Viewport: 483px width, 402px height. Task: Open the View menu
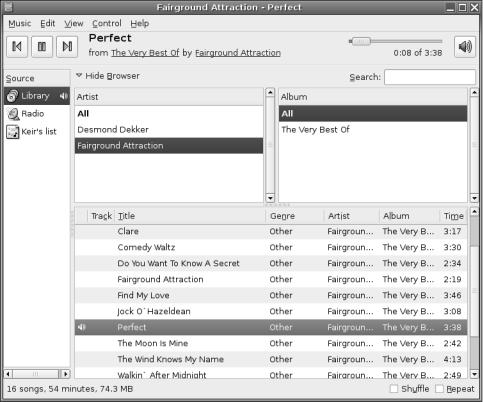click(x=74, y=23)
